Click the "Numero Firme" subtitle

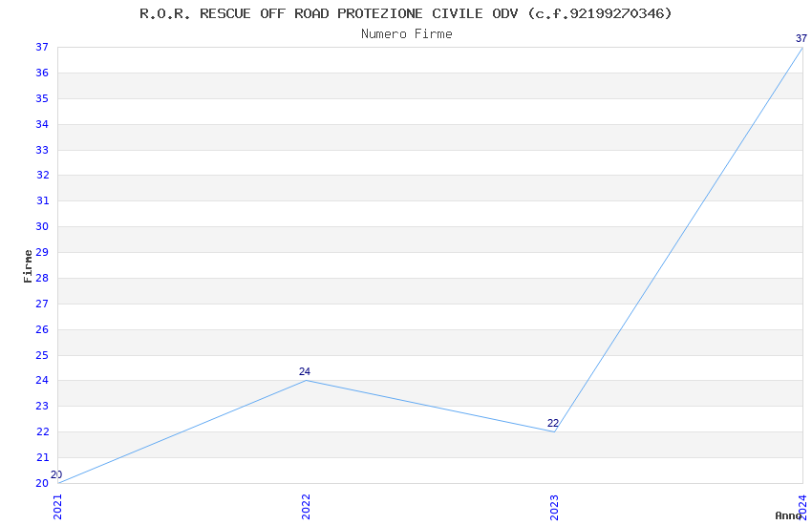pos(406,33)
